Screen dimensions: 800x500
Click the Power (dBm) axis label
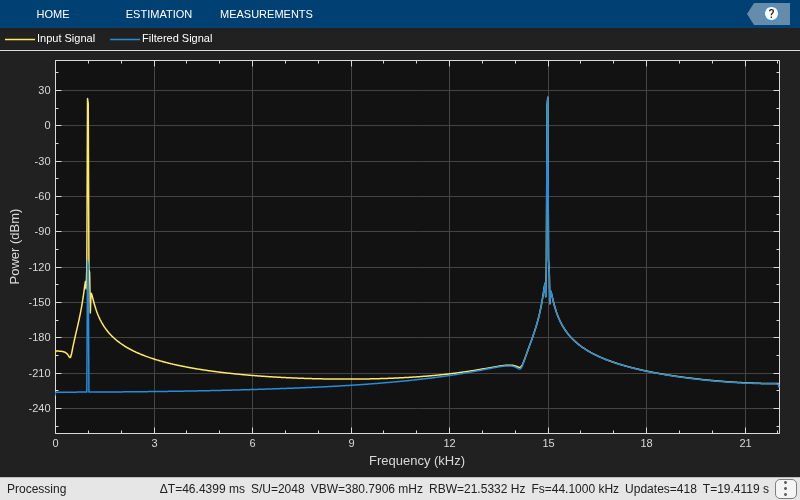pos(15,246)
